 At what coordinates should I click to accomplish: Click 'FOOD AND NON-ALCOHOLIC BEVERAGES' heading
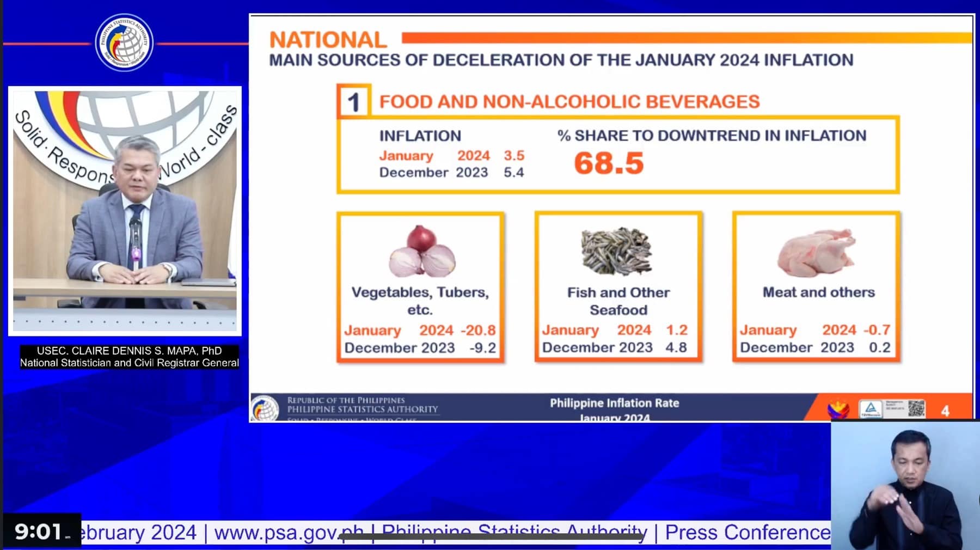[x=569, y=101]
